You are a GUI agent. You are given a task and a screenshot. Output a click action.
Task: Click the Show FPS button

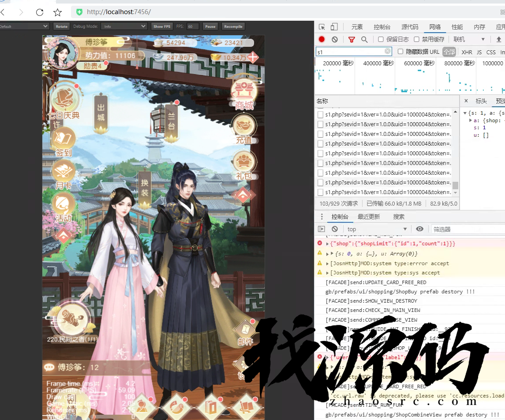point(162,26)
